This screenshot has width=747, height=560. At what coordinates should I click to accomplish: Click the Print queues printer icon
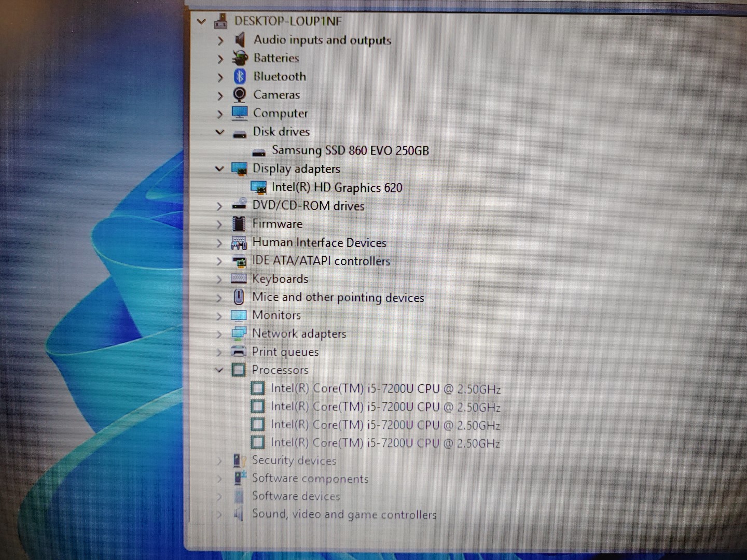point(238,352)
